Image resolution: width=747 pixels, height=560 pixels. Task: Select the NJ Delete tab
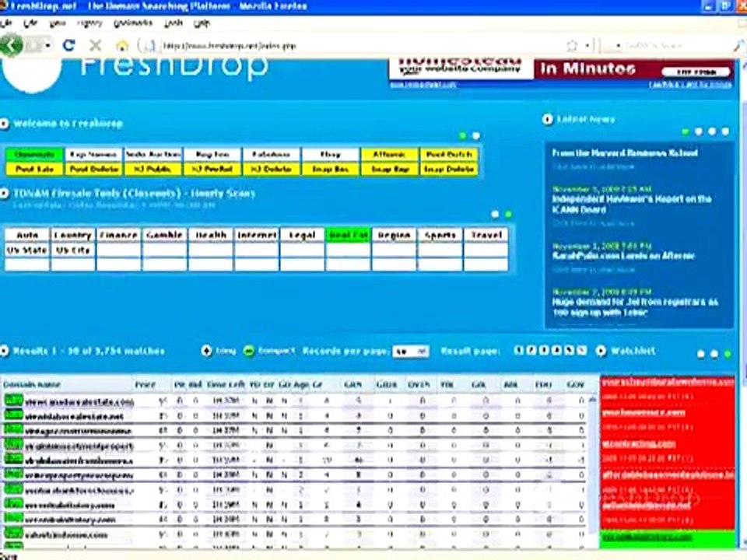point(271,169)
